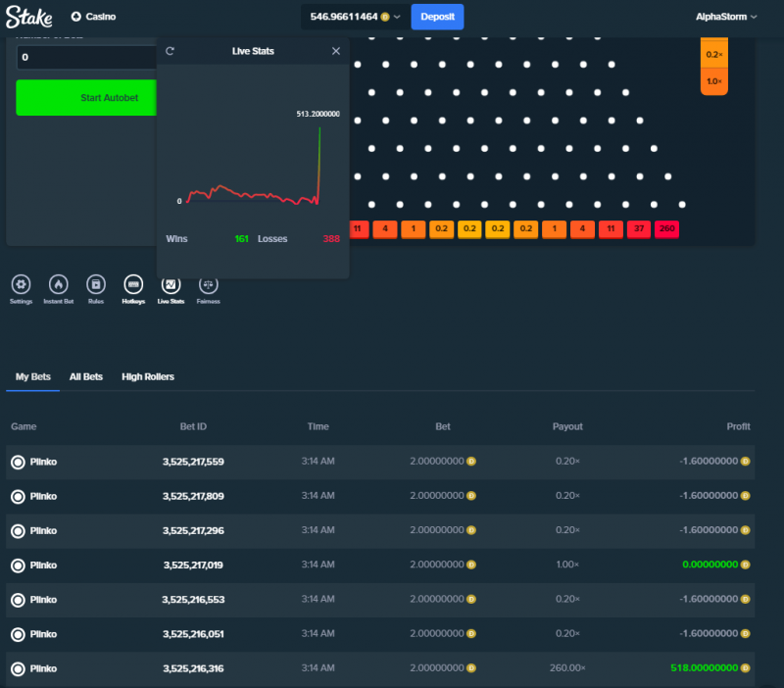This screenshot has width=784, height=688.
Task: Click the blue Deposit button
Action: [437, 17]
